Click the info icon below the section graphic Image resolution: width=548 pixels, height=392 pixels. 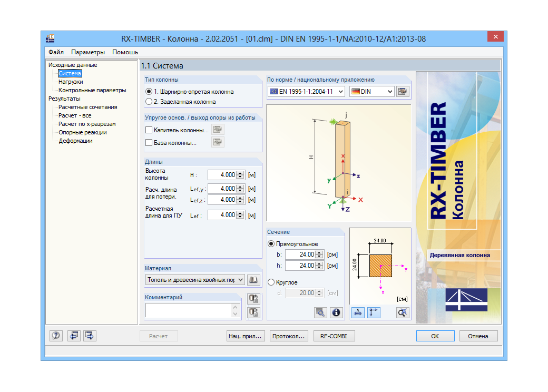pos(336,312)
